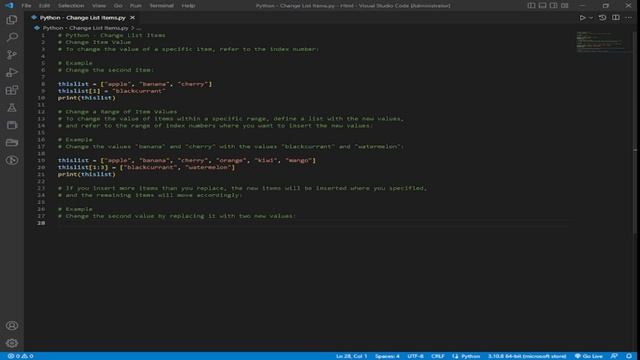Toggle the secondary side bar layout
The width and height of the screenshot is (640, 360).
(x=553, y=6)
